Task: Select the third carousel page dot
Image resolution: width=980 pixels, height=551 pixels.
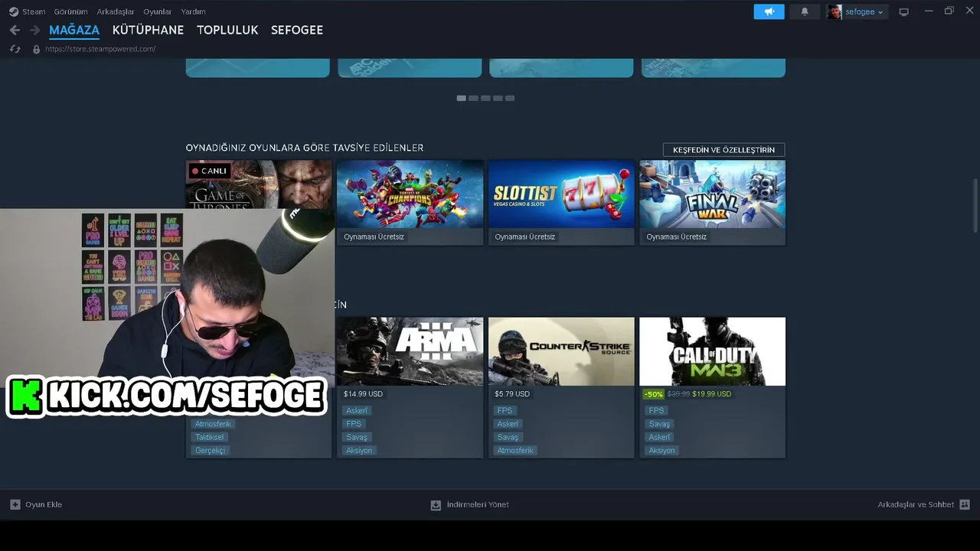Action: point(485,98)
